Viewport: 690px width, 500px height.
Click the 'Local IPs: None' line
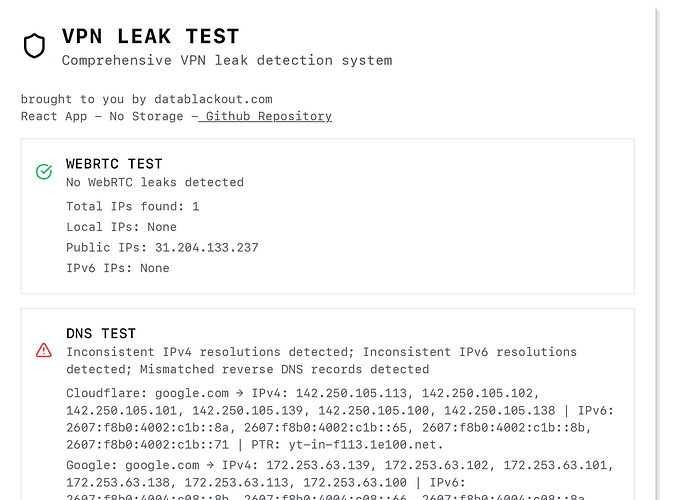pos(121,227)
